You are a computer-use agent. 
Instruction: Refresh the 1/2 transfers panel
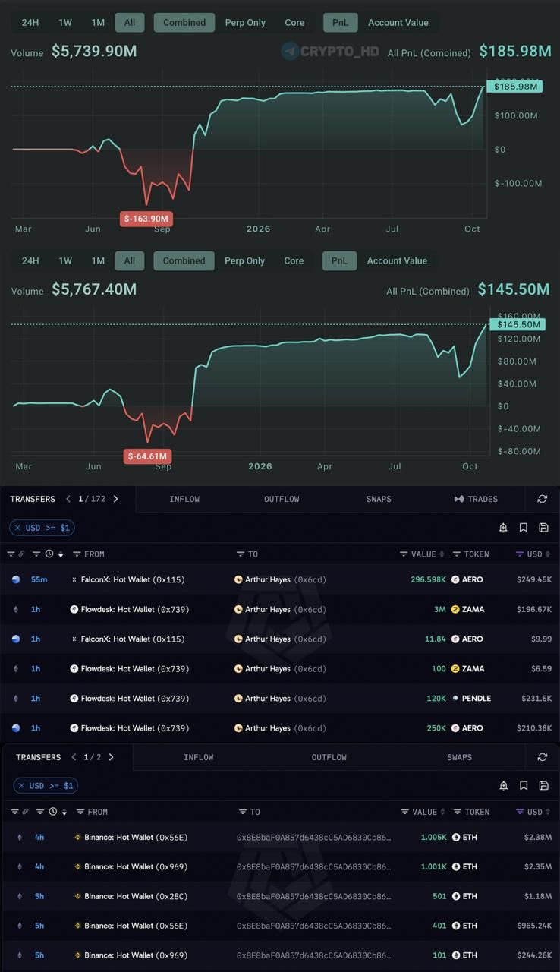click(542, 757)
